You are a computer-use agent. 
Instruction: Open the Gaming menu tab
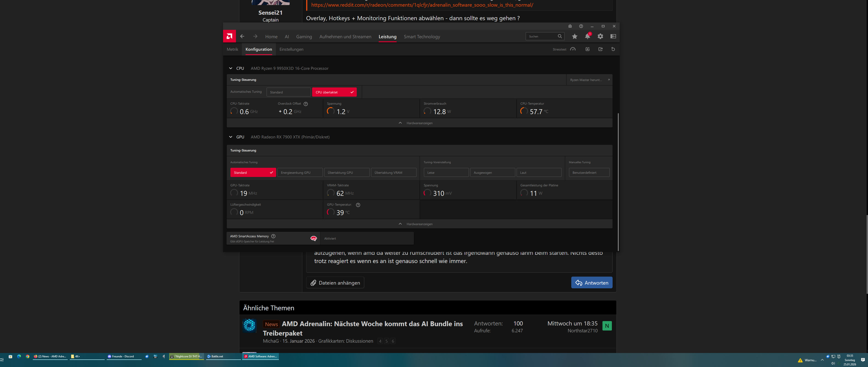point(304,37)
